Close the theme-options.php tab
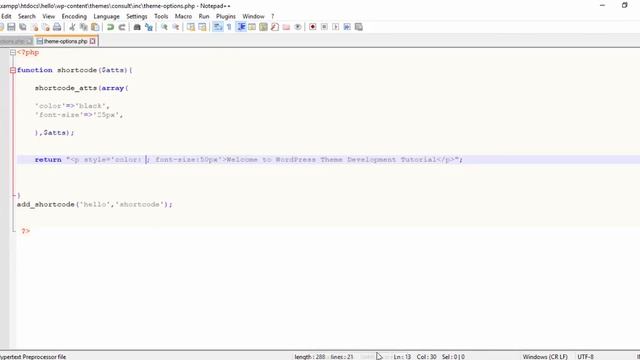 click(x=93, y=41)
